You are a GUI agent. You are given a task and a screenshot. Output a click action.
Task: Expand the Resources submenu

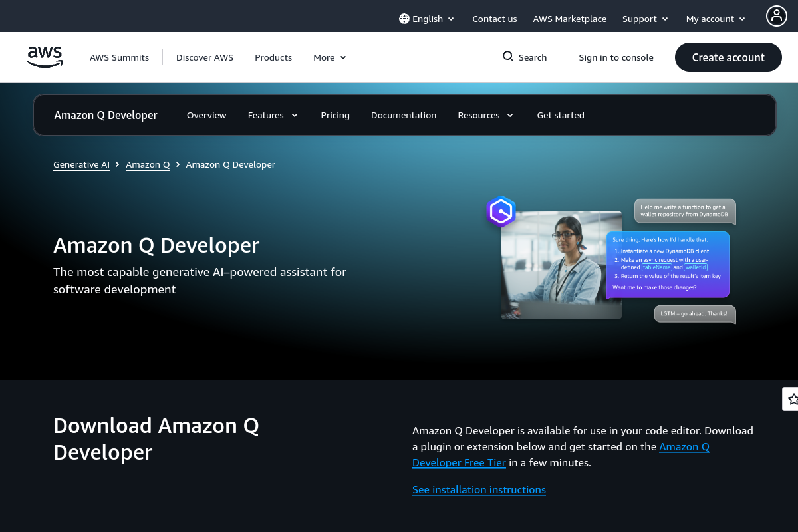[x=485, y=115]
